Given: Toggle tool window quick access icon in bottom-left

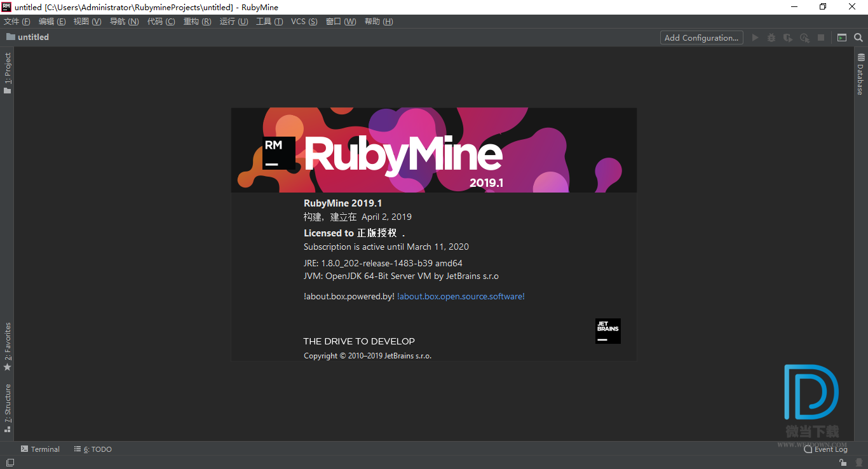Looking at the screenshot, I should pos(10,463).
